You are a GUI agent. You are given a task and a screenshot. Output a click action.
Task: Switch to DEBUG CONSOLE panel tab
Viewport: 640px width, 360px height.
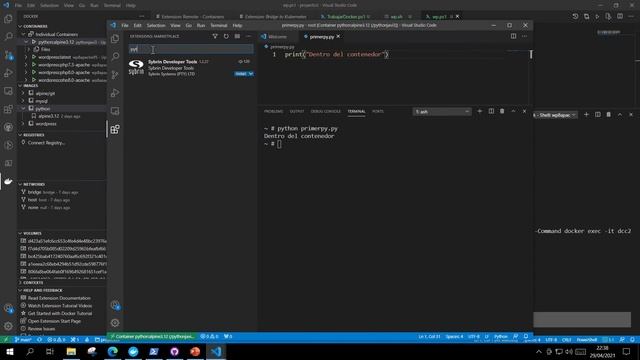click(326, 111)
